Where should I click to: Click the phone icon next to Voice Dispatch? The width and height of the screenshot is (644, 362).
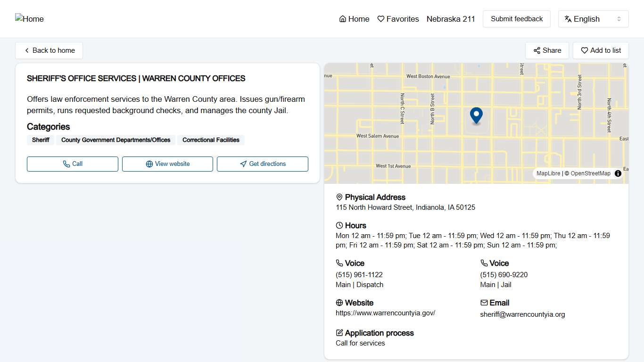(339, 263)
